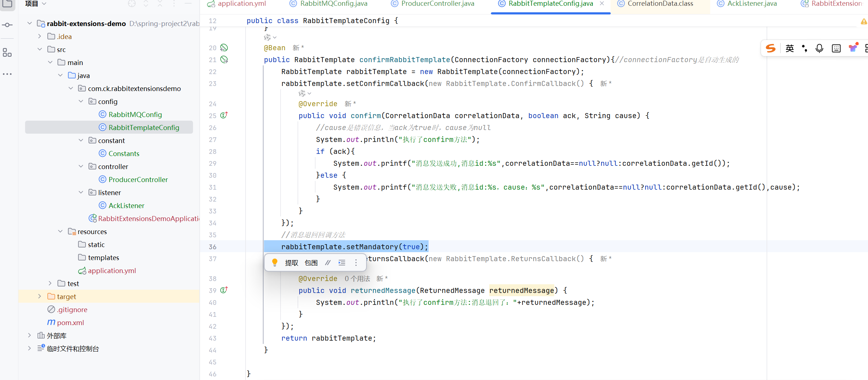Open pom.xml file

pos(65,323)
